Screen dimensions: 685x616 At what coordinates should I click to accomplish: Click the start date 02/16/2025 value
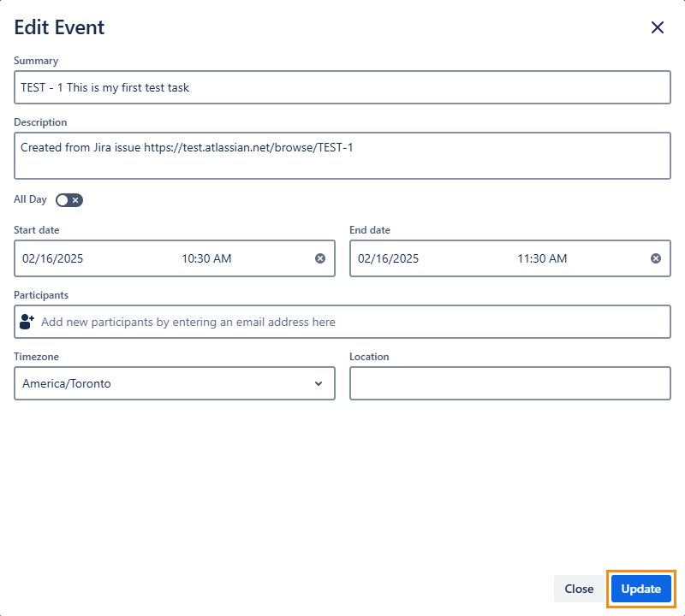click(53, 258)
